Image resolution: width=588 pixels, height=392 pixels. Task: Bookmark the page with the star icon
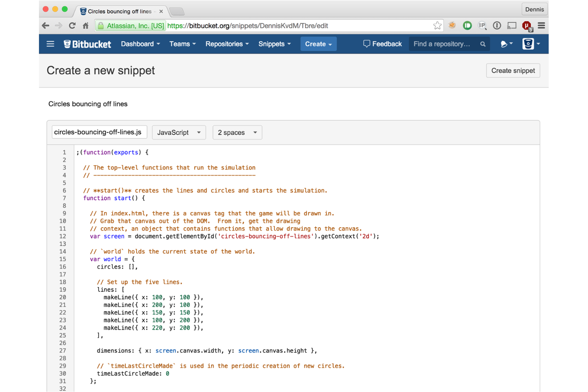point(437,25)
